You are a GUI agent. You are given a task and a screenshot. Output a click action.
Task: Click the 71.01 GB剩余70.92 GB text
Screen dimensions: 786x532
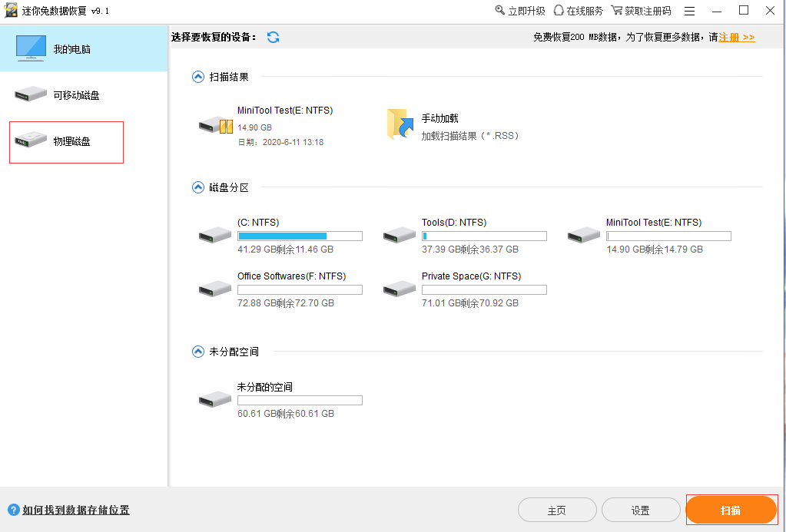[470, 302]
